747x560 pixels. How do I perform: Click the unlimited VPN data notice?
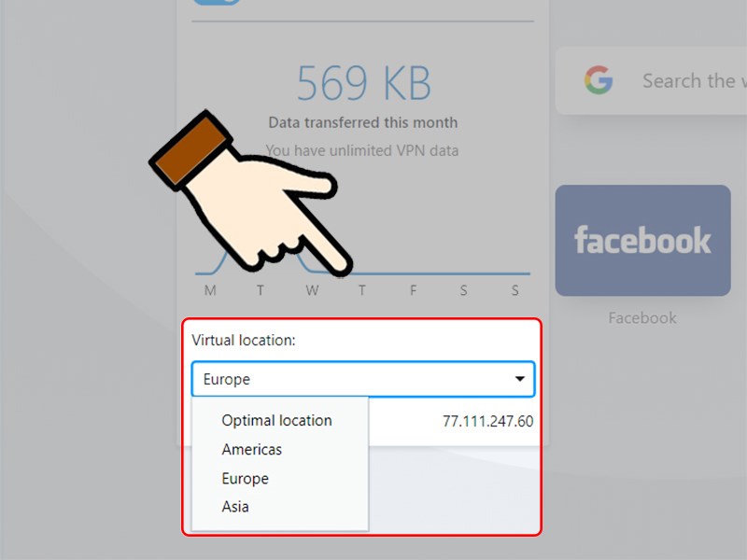point(362,150)
